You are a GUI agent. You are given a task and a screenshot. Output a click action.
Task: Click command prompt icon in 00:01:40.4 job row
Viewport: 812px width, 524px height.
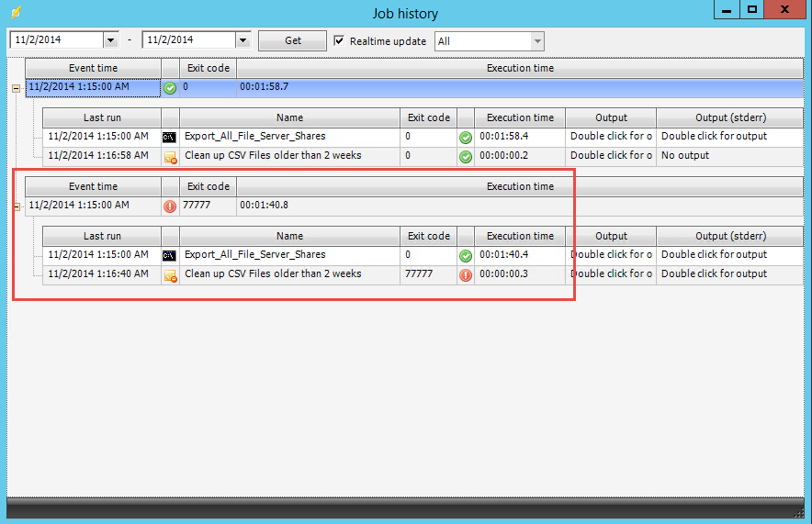(170, 255)
